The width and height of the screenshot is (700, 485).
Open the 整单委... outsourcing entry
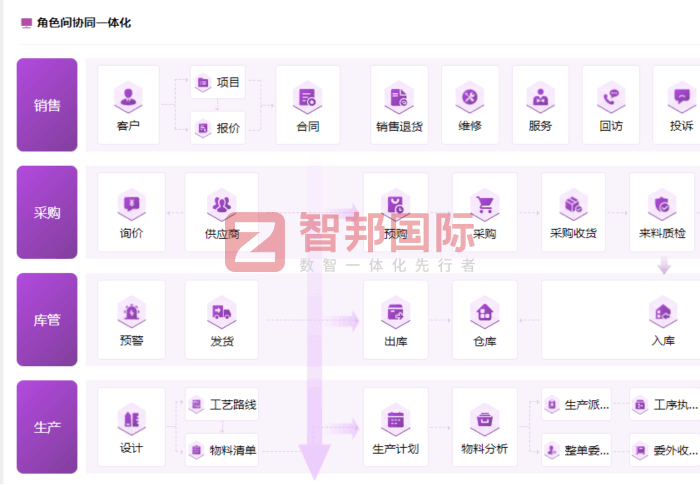pyautogui.click(x=576, y=450)
